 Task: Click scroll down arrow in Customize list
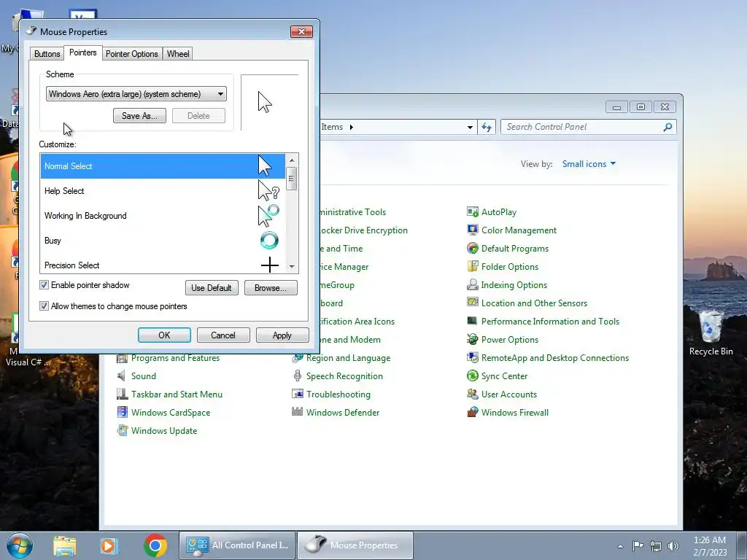click(292, 267)
